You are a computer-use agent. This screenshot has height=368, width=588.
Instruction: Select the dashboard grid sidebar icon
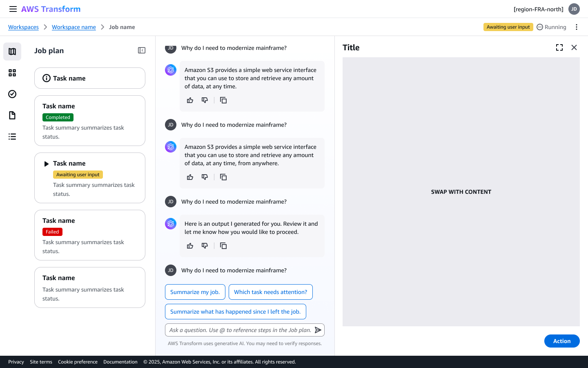coord(12,73)
